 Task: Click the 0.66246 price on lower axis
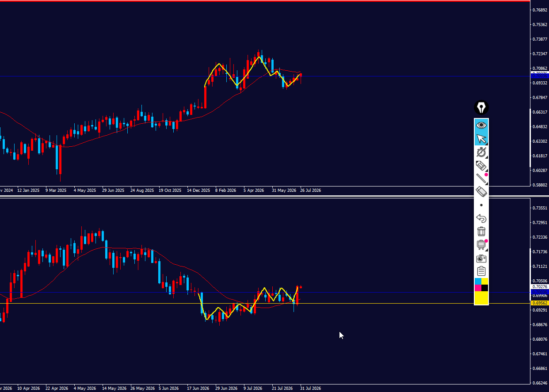[x=540, y=383]
